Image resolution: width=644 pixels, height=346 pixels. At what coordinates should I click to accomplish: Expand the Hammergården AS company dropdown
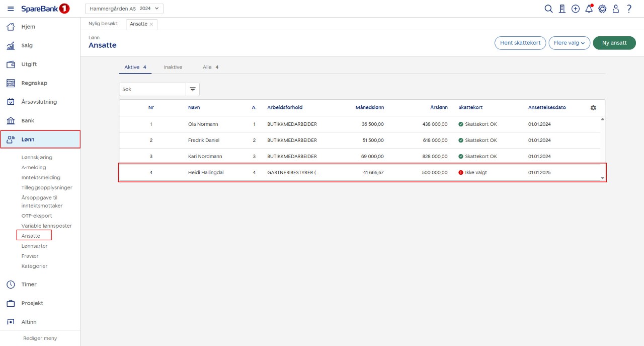[x=124, y=9]
